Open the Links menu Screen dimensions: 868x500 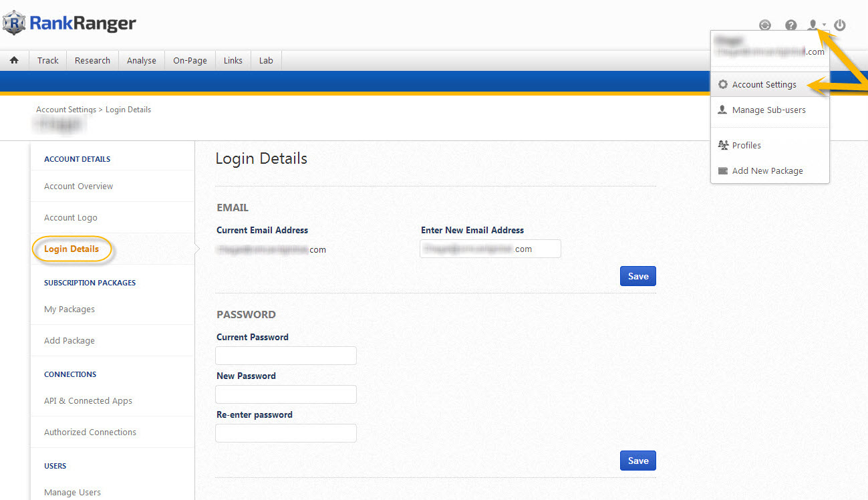pyautogui.click(x=233, y=60)
